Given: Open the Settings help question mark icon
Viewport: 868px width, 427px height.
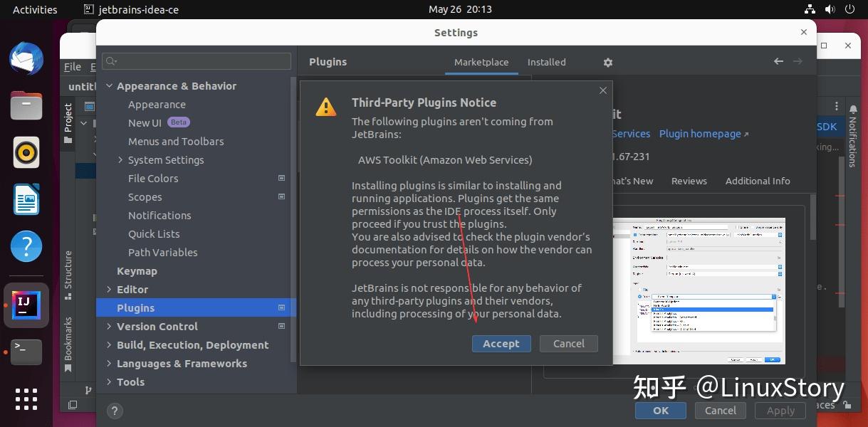Looking at the screenshot, I should [x=115, y=411].
